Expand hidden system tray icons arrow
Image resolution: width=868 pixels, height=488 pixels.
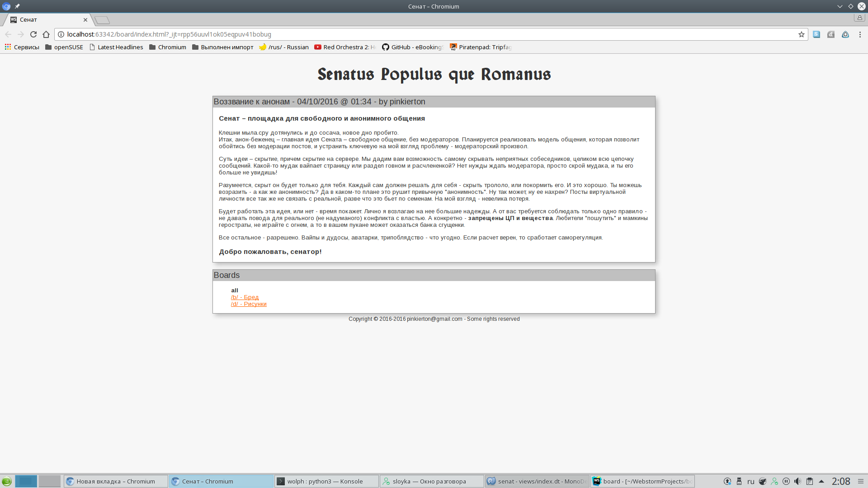(x=821, y=481)
